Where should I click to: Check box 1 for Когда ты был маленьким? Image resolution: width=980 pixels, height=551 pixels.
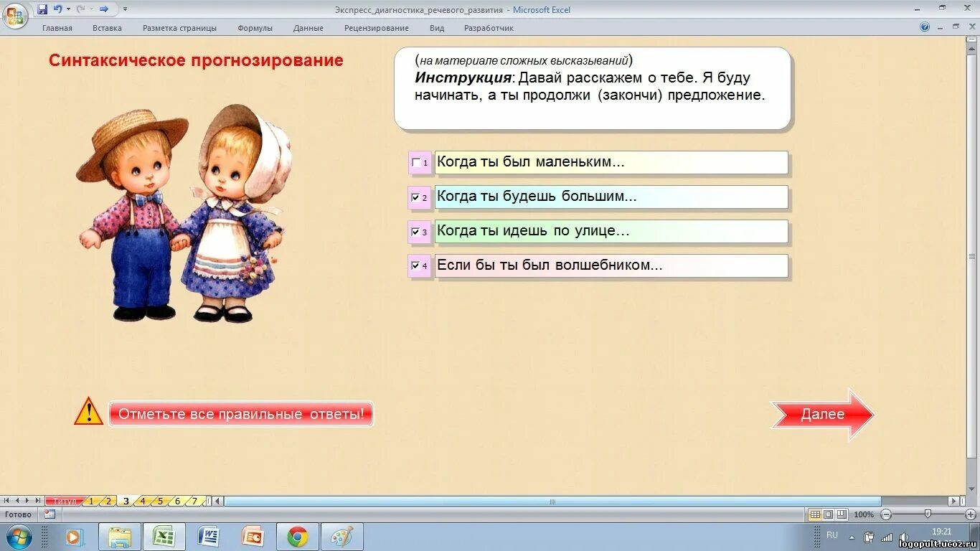click(415, 163)
